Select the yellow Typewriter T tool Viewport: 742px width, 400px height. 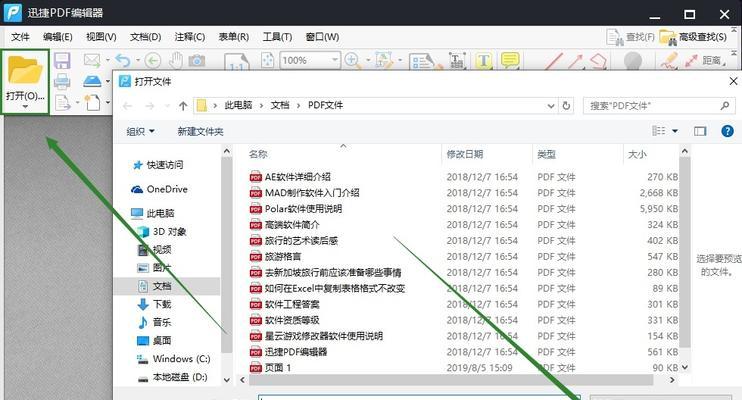[484, 61]
